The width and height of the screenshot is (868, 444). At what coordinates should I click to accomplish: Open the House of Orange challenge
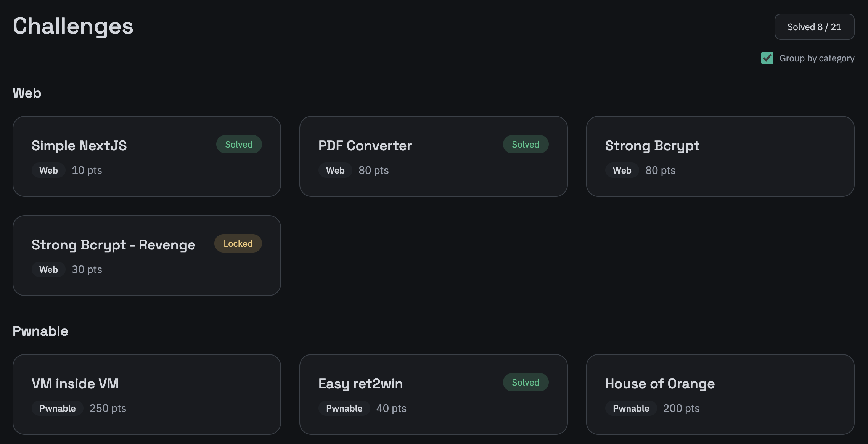[720, 394]
